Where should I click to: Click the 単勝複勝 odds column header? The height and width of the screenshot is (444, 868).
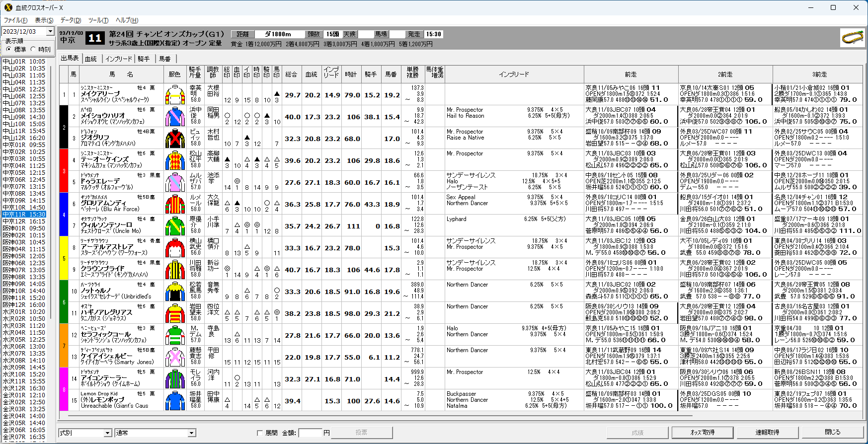[x=412, y=74]
